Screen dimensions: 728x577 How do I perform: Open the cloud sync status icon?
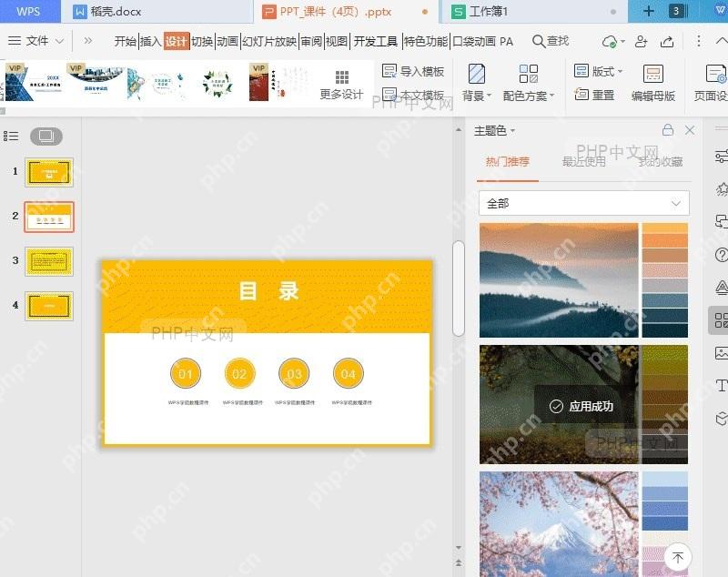pyautogui.click(x=609, y=42)
